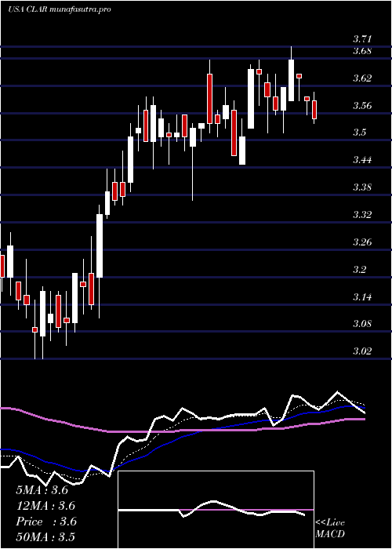Click the 3.5 price axis label
Image resolution: width=392 pixels, height=549 pixels.
[x=359, y=133]
